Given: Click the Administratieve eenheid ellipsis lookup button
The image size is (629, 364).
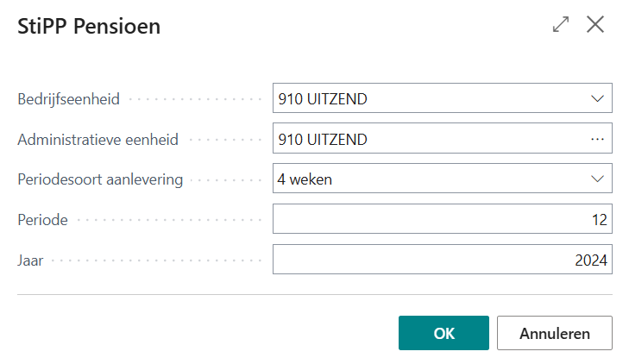Looking at the screenshot, I should pyautogui.click(x=597, y=139).
